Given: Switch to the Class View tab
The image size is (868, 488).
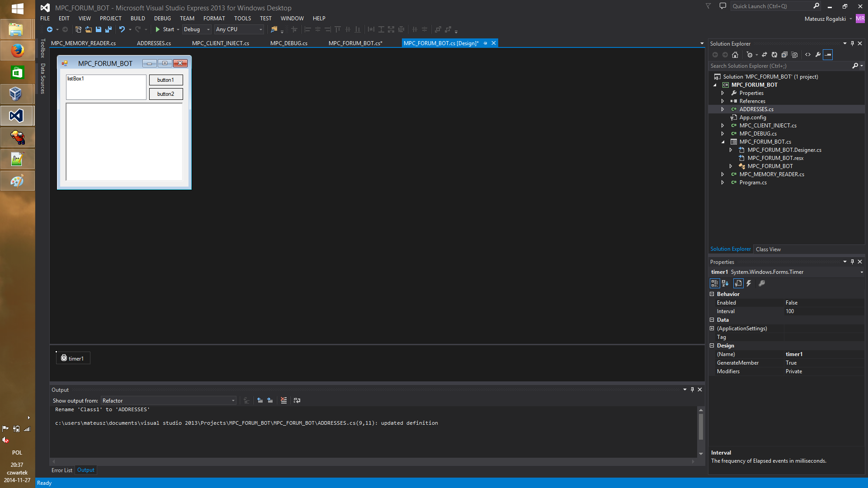Looking at the screenshot, I should 768,249.
